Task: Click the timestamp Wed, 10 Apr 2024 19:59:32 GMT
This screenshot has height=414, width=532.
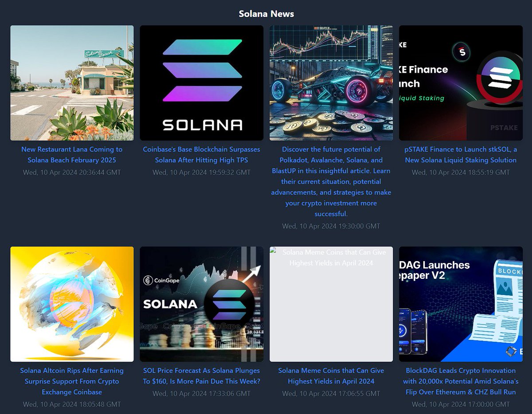Action: (202, 172)
